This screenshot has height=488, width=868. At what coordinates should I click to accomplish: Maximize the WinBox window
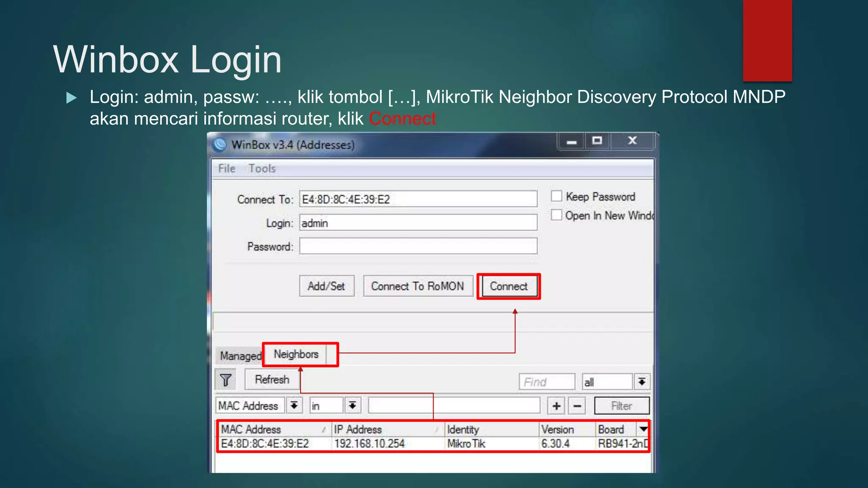(x=597, y=141)
